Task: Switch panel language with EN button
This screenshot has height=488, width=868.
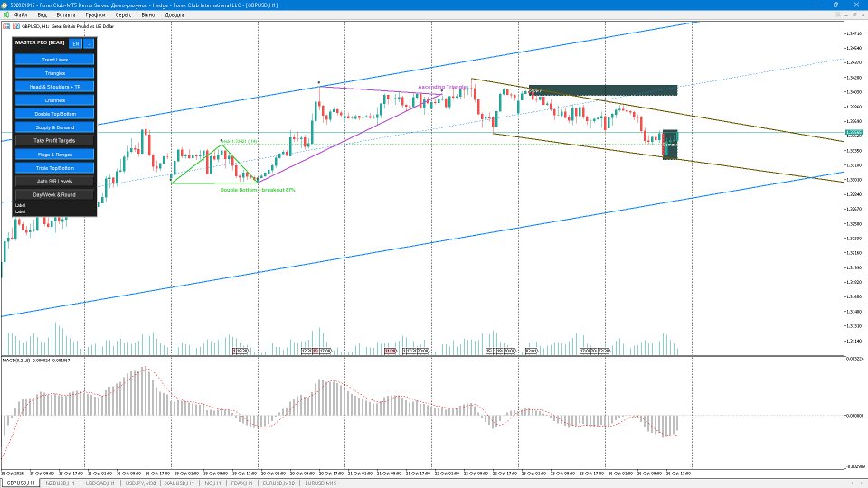Action: 76,43
